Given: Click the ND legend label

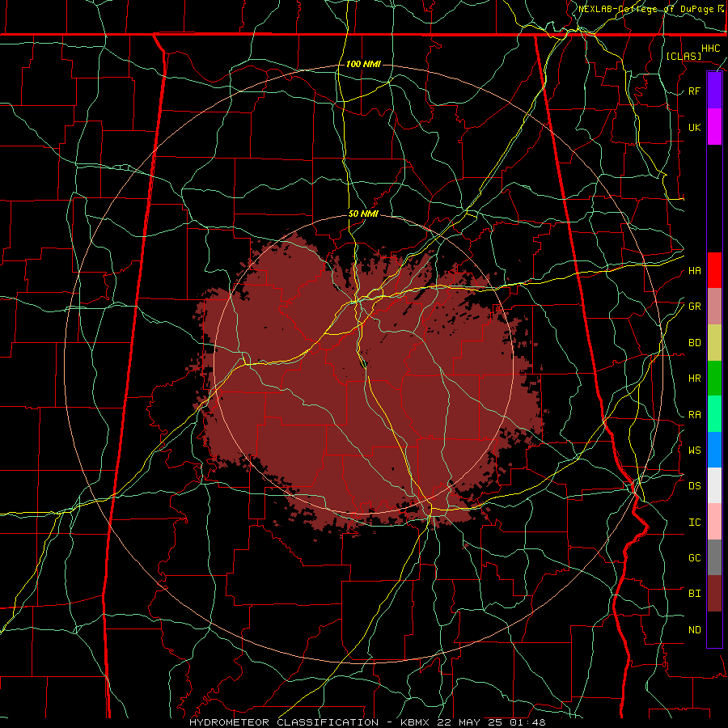Looking at the screenshot, I should click(694, 630).
